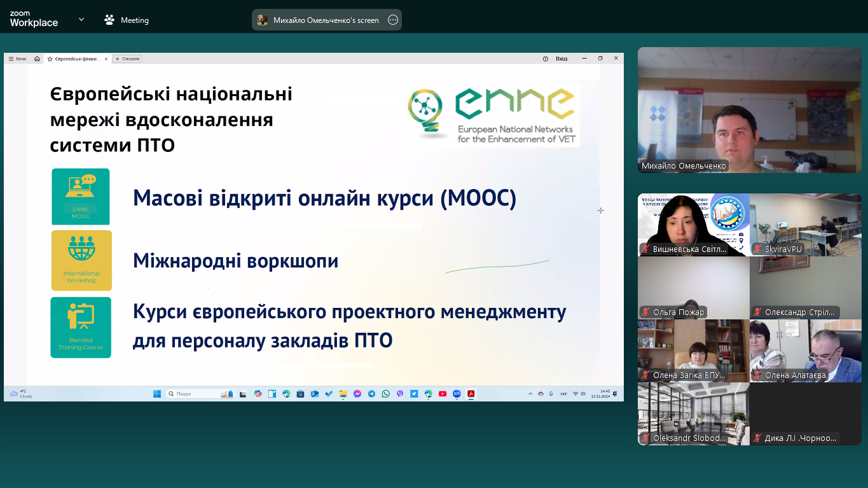868x488 pixels.
Task: Open the Zoom Workplace dropdown chevron
Action: (81, 20)
